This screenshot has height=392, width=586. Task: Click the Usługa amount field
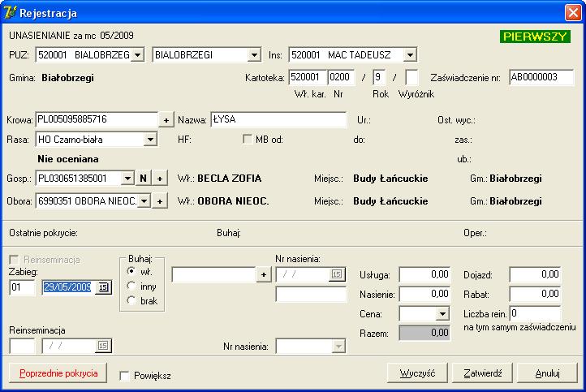(x=424, y=274)
